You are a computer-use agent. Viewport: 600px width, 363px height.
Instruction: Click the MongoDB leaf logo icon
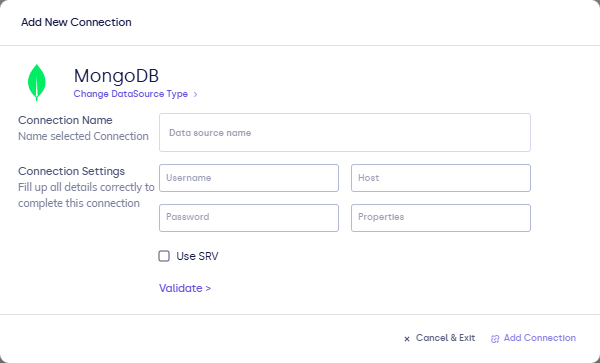(x=37, y=82)
